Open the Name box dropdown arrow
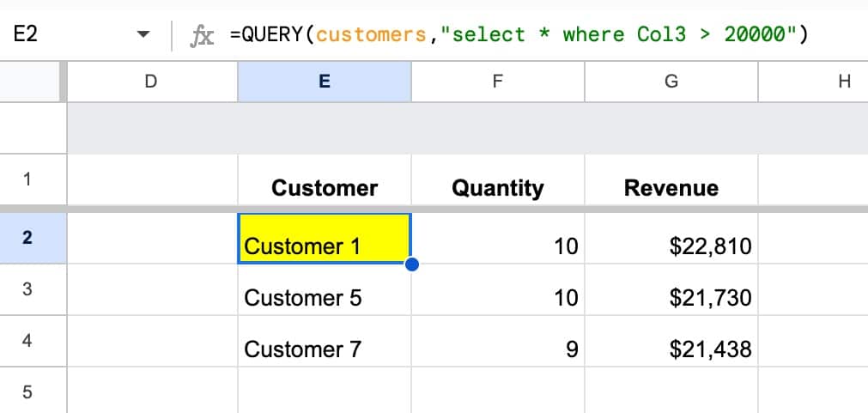Image resolution: width=868 pixels, height=413 pixels. coord(143,35)
